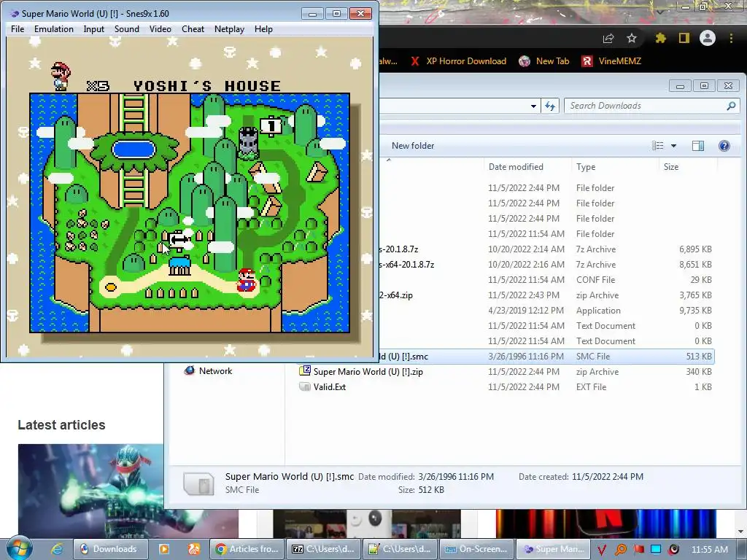
Task: Open the VineMEMZ bookmark
Action: click(612, 61)
